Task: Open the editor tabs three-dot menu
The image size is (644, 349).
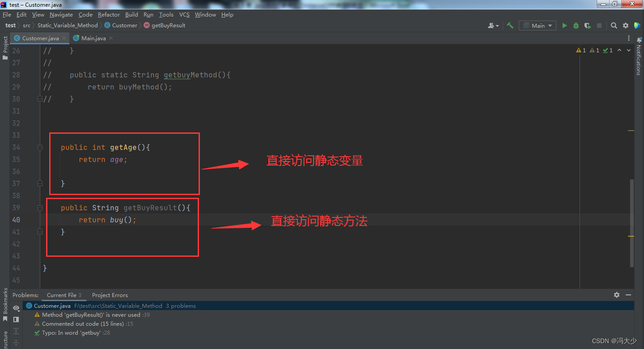Action: [x=629, y=38]
